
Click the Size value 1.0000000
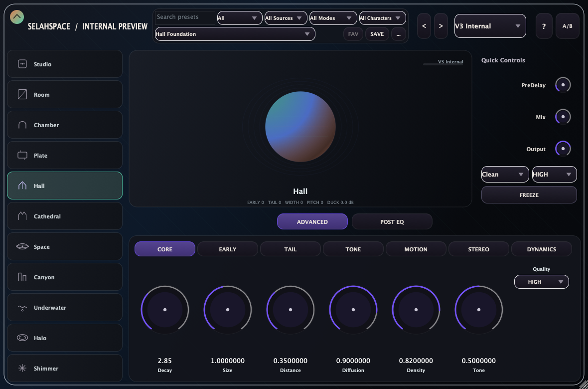228,361
